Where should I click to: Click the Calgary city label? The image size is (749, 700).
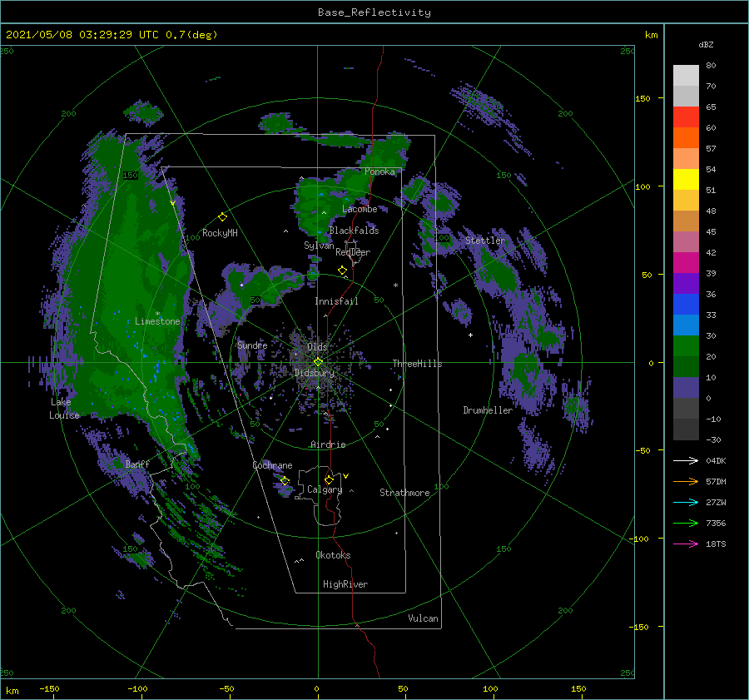click(325, 489)
